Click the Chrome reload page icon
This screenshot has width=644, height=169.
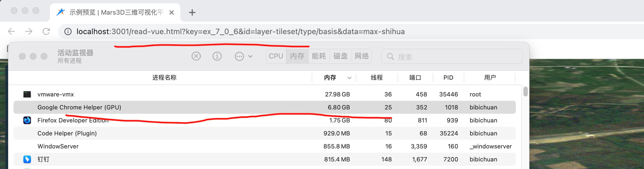click(x=46, y=31)
